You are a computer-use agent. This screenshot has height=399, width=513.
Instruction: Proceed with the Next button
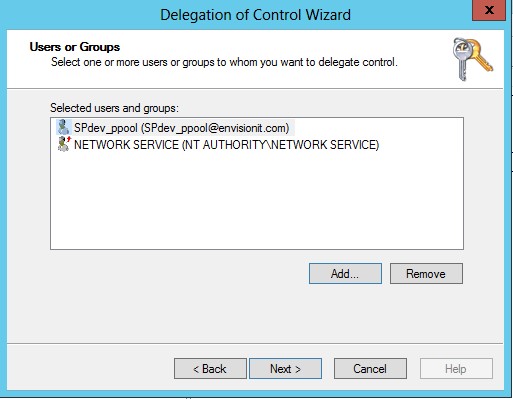[286, 369]
